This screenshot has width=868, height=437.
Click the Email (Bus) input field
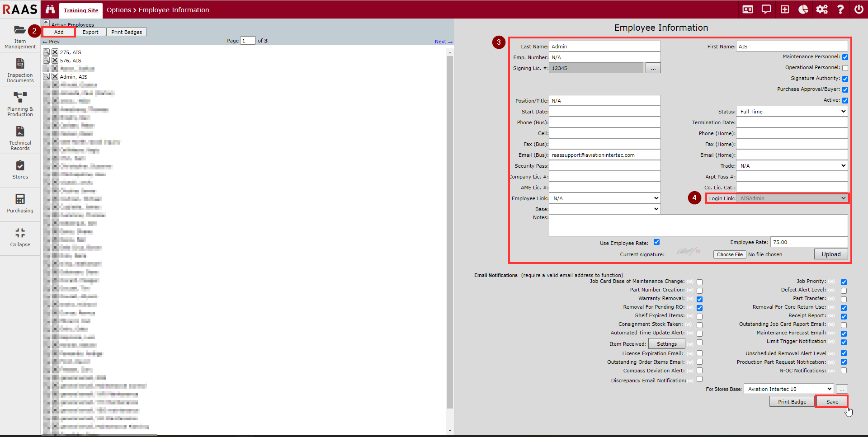click(x=604, y=155)
